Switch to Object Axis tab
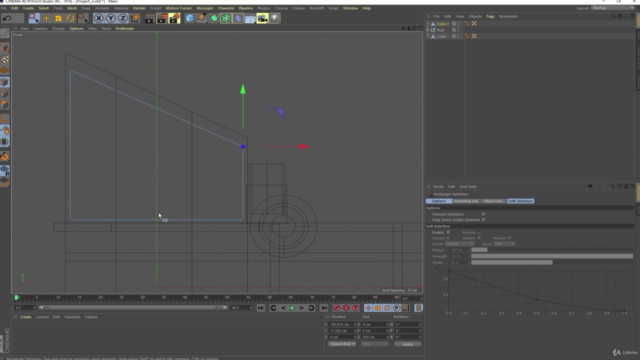 493,201
